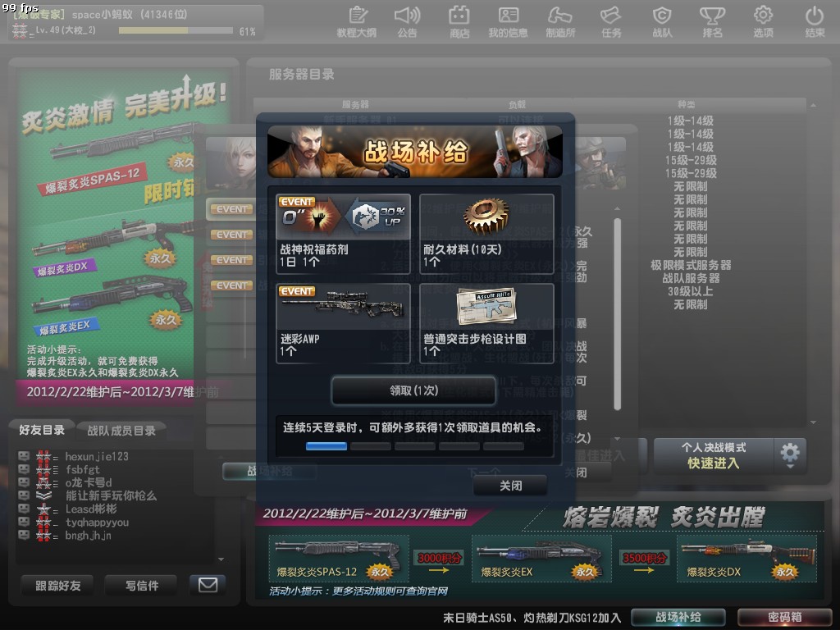Click the event notice scrollbar thumb
This screenshot has width=840, height=630.
click(617, 314)
